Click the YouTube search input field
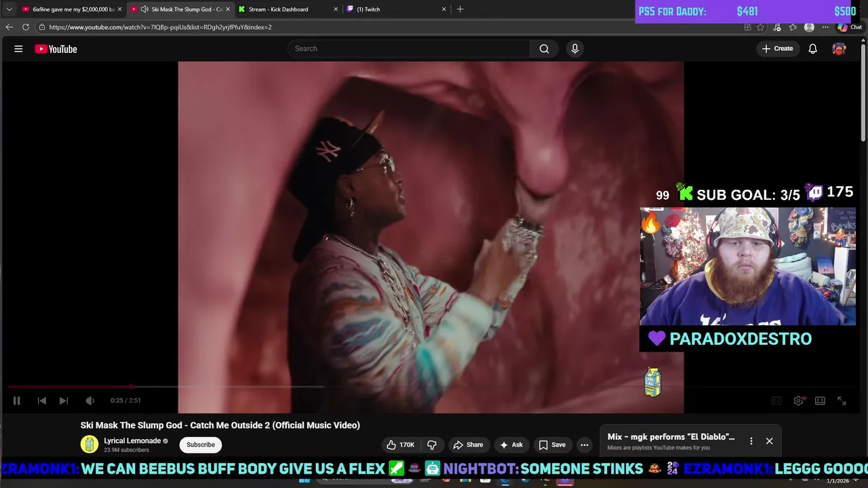Screen dimensions: 868x488 (x=409, y=49)
